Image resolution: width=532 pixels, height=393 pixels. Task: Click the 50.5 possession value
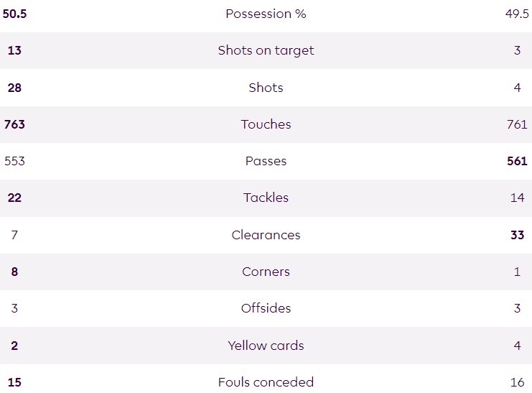point(14,14)
